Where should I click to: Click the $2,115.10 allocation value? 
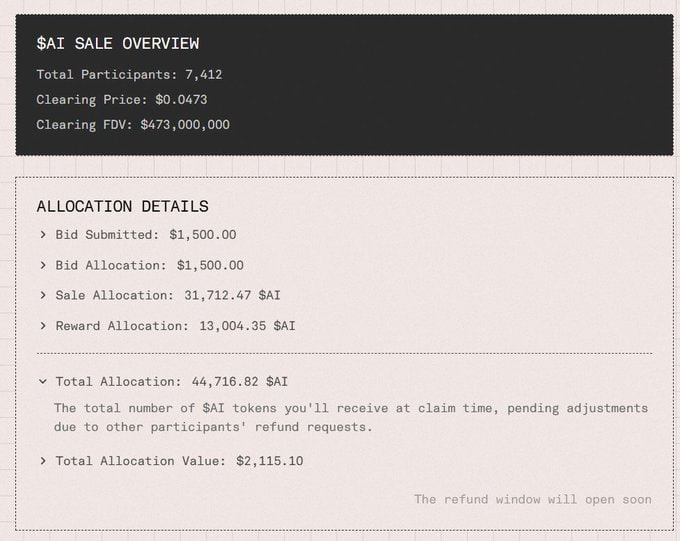click(270, 461)
